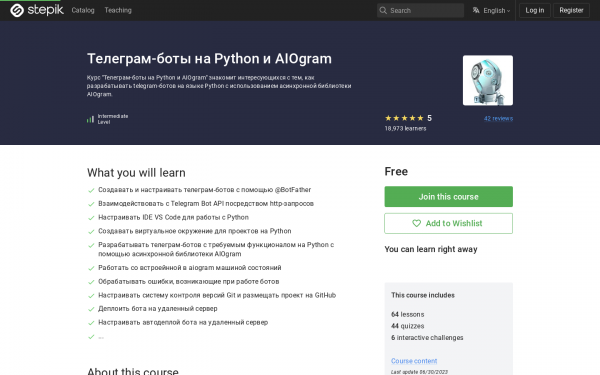Click the 6 interactive challenges text

pos(427,338)
